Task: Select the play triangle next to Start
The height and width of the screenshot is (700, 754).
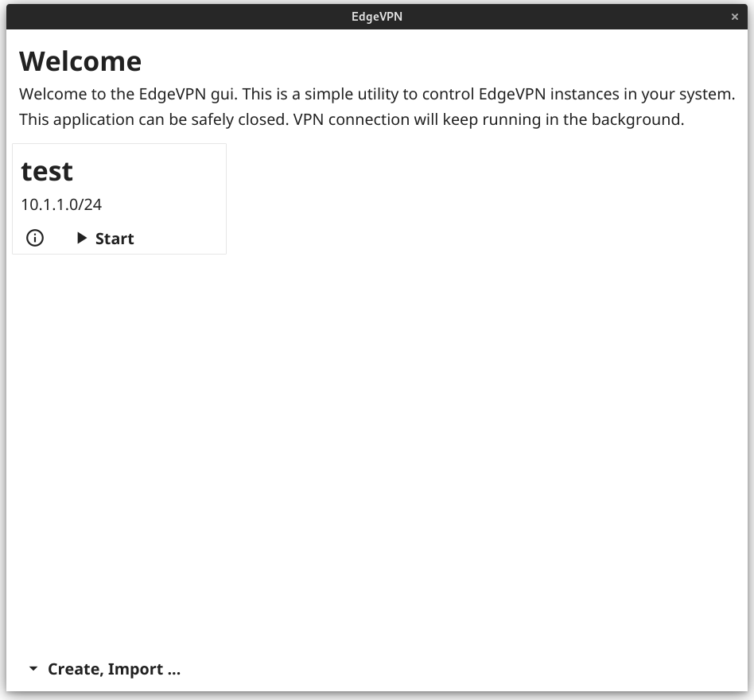Action: click(x=81, y=237)
